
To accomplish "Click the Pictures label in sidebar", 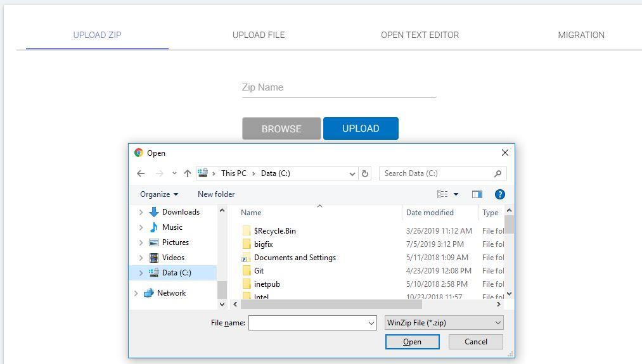I will coord(176,242).
